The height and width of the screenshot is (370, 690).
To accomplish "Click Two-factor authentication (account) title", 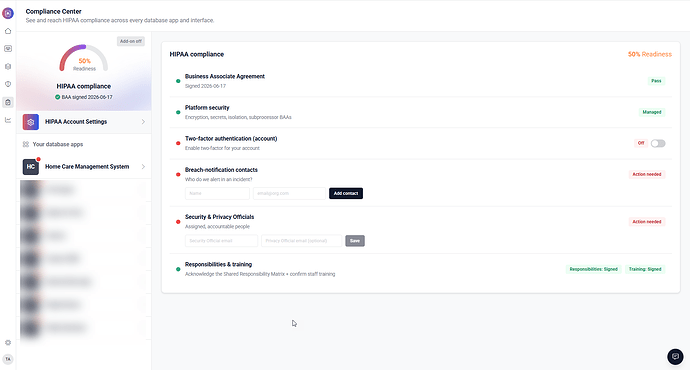I will coord(231,139).
